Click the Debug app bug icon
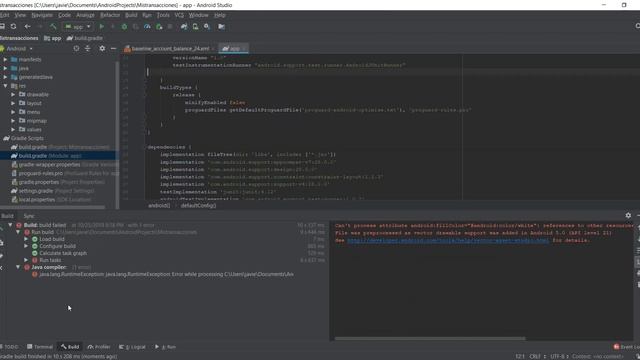The height and width of the screenshot is (360, 640). click(x=124, y=27)
